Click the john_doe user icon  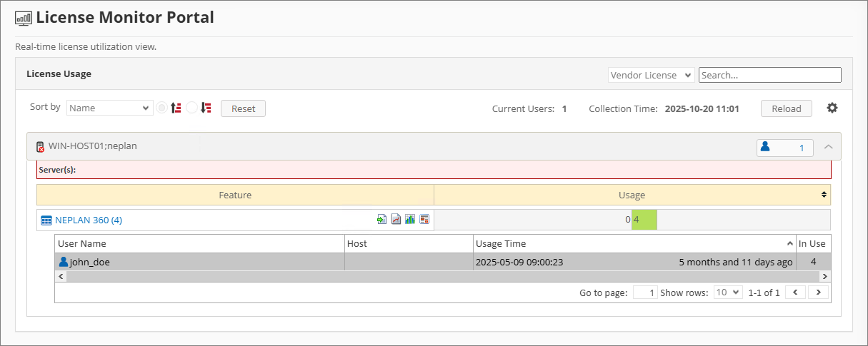(x=63, y=262)
